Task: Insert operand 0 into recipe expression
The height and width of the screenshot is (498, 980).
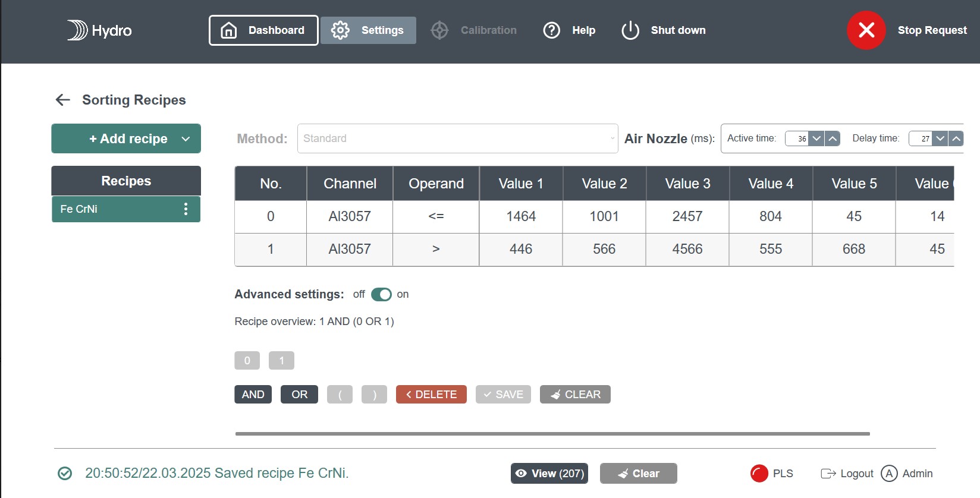Action: [247, 361]
